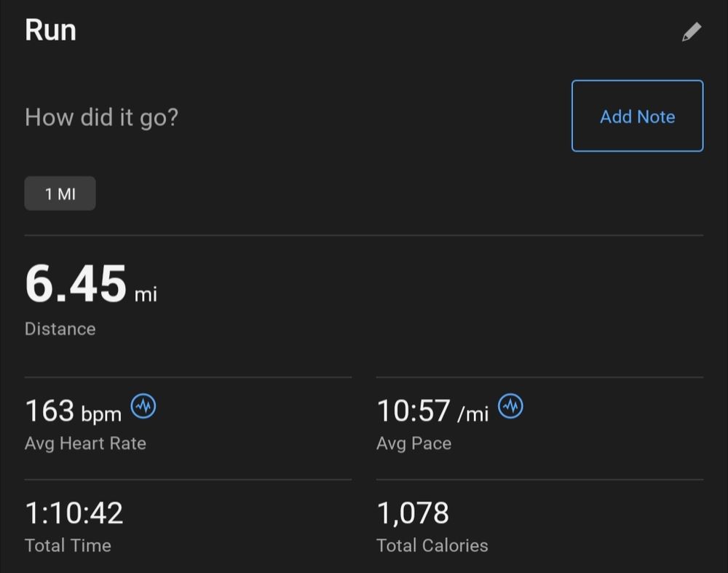Click the How did it go prompt
728x573 pixels.
pos(102,116)
